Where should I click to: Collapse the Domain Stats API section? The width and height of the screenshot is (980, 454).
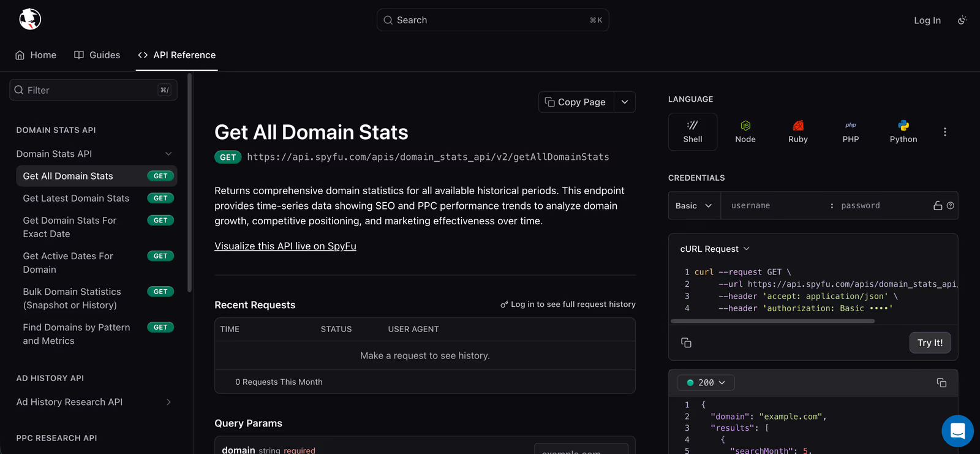click(x=168, y=154)
